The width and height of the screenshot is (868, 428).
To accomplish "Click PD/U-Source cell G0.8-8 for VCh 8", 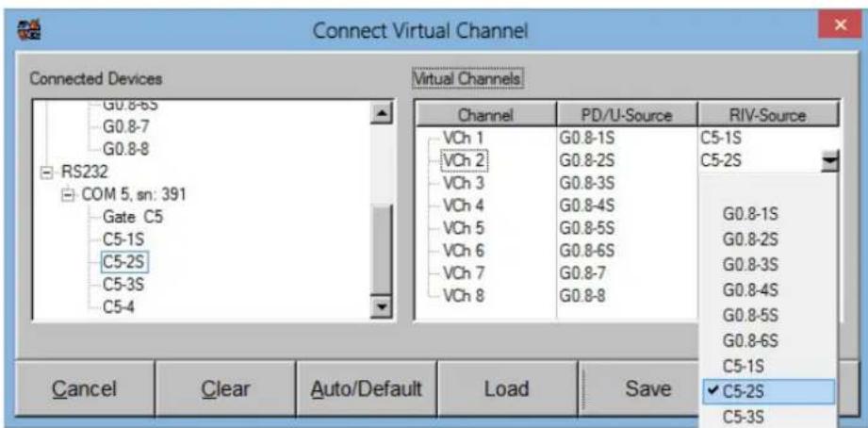I will pyautogui.click(x=582, y=296).
